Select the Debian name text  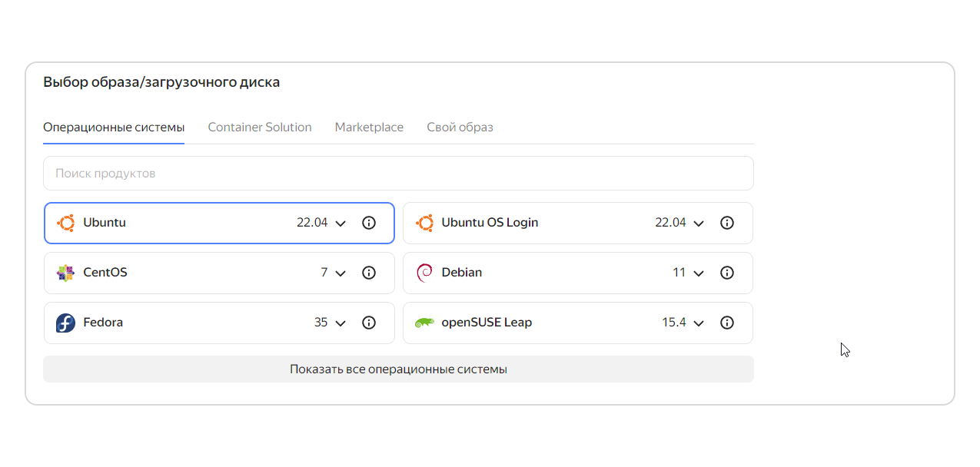pos(462,273)
